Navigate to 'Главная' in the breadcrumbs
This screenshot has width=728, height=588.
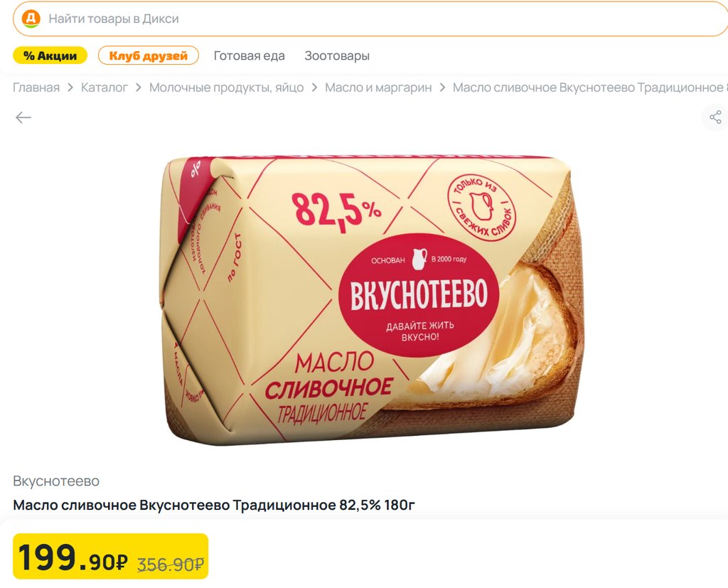36,87
